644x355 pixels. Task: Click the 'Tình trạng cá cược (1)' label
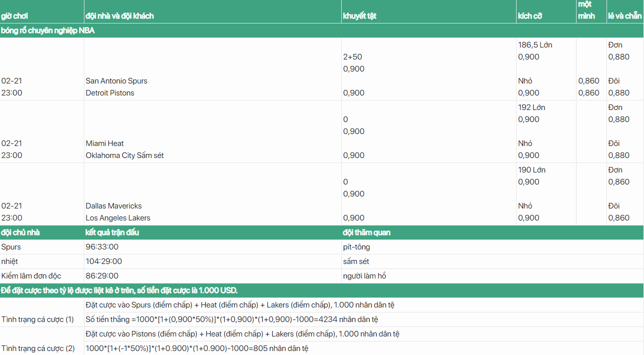37,319
